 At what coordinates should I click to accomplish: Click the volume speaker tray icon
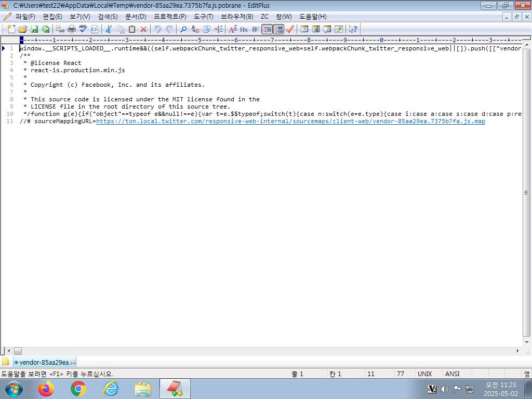[445, 389]
